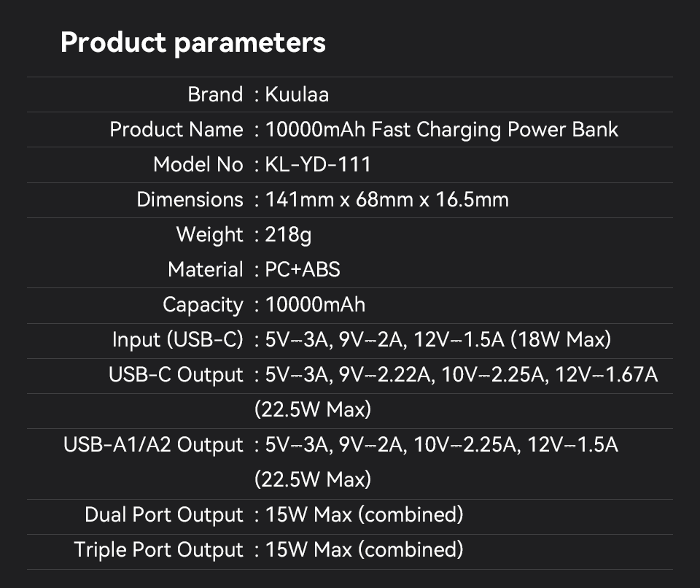The image size is (700, 588).
Task: Click the Weight label
Action: 210,234
